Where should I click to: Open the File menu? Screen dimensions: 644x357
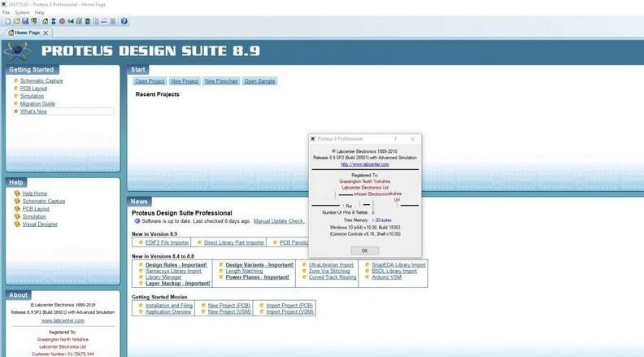7,13
